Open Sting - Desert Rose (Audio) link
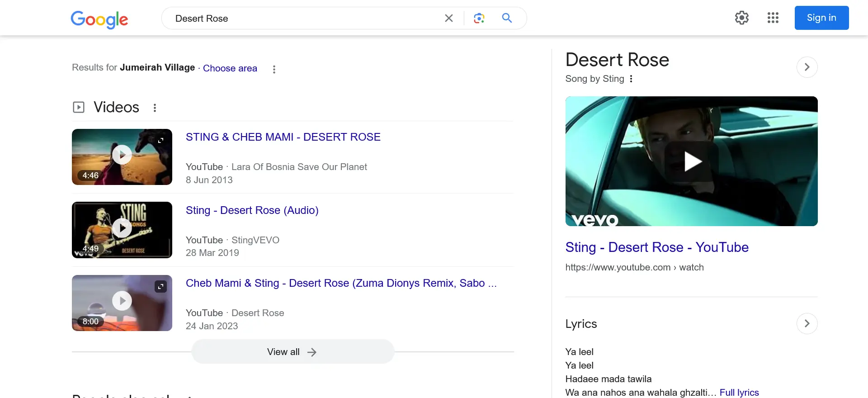Viewport: 868px width, 398px height. [252, 210]
